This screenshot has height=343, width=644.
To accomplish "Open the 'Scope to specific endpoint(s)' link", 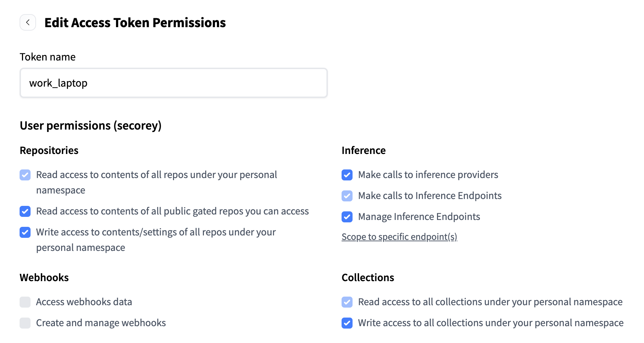I will (x=399, y=237).
